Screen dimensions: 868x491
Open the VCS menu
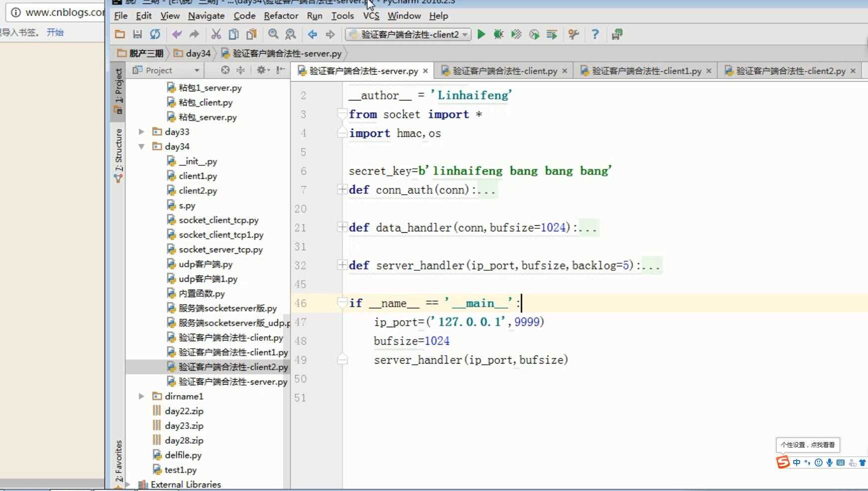[x=371, y=16]
